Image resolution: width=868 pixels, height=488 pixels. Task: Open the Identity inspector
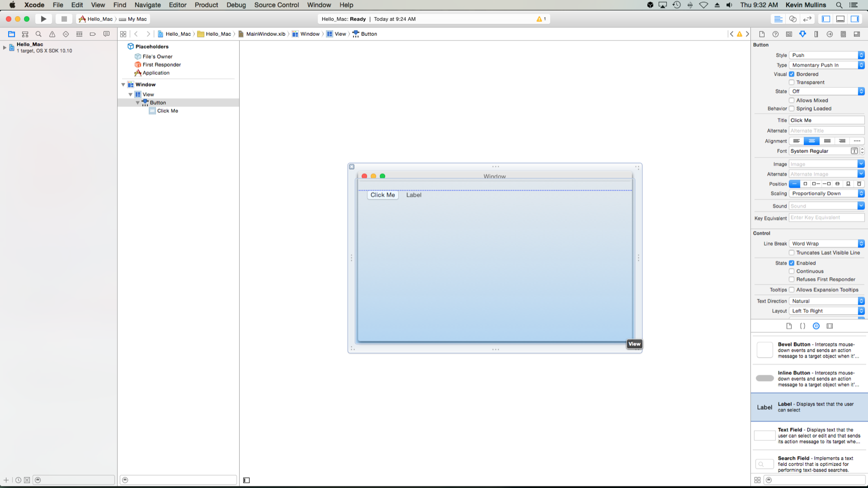[789, 34]
